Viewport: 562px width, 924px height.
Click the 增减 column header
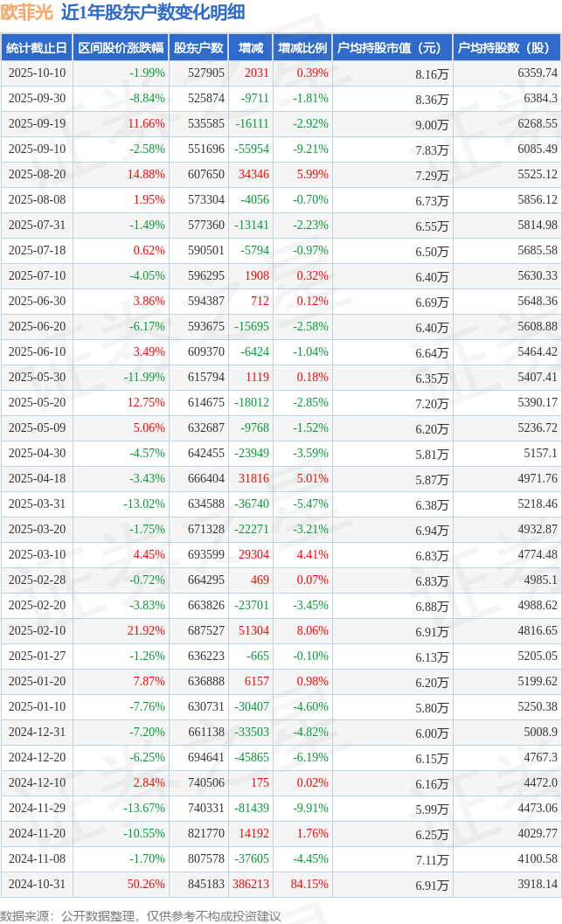point(251,48)
